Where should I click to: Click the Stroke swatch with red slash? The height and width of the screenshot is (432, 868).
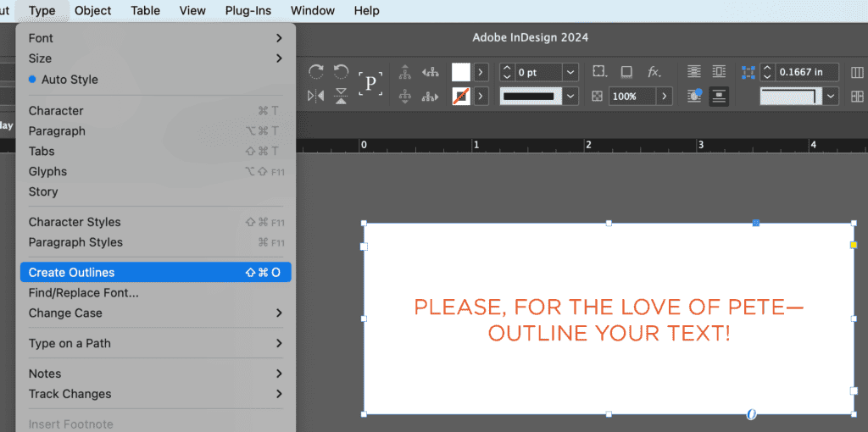pyautogui.click(x=461, y=97)
